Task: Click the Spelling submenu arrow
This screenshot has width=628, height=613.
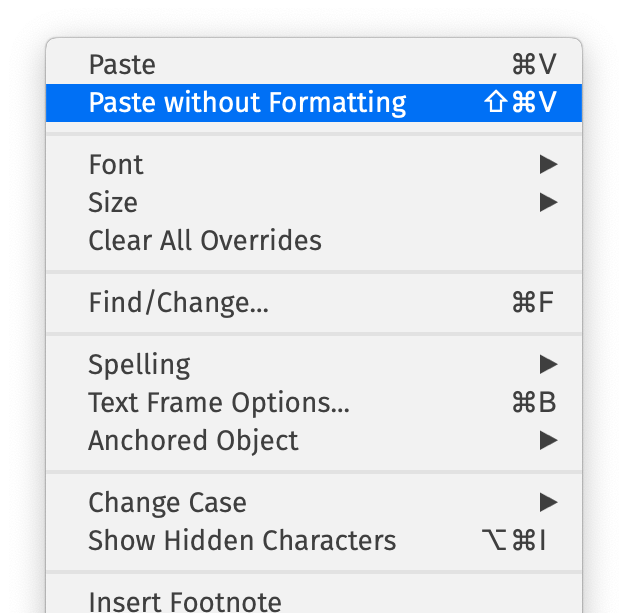Action: click(547, 364)
